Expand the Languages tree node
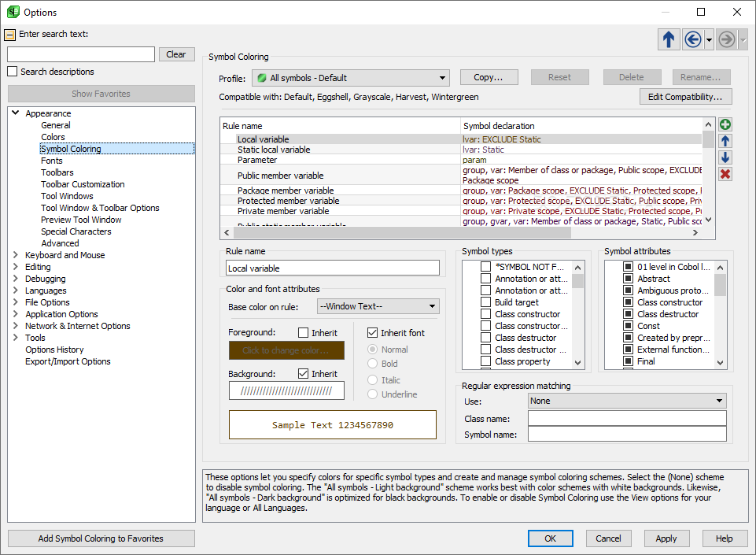Screen dimensions: 756x555 pyautogui.click(x=16, y=290)
